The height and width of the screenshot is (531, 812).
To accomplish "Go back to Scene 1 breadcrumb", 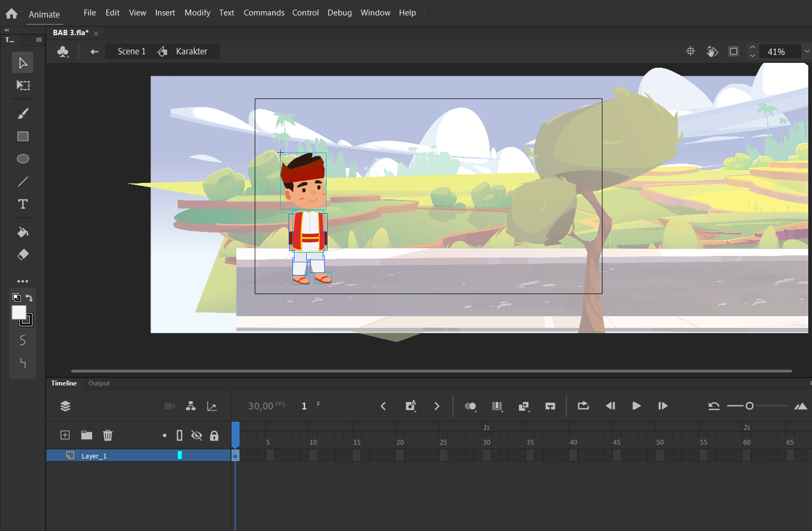I will pos(131,51).
